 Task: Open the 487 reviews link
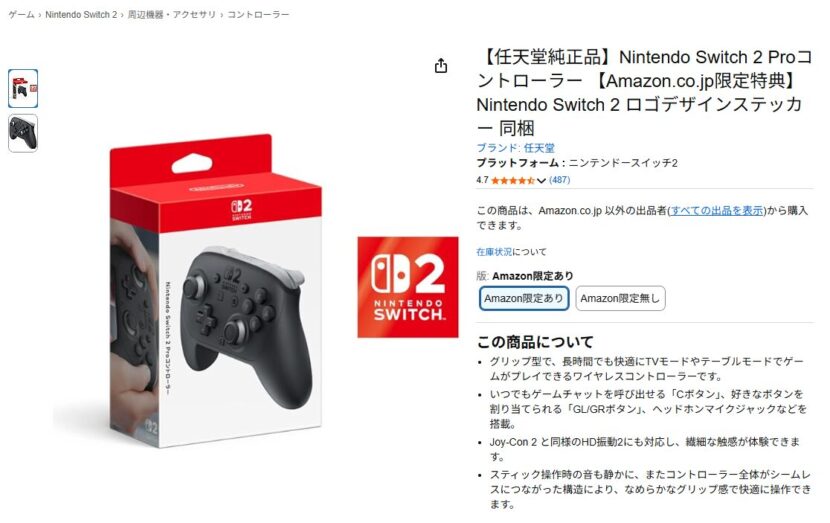(560, 180)
